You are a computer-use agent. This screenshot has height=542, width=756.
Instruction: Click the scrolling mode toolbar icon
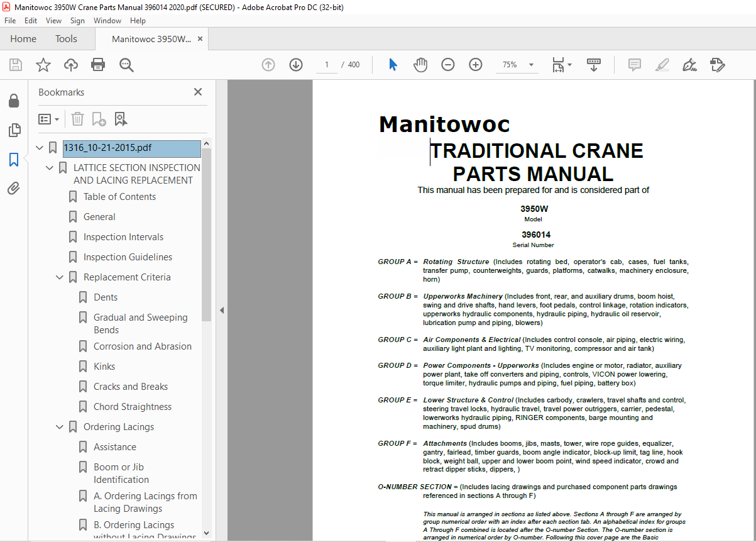coord(594,65)
